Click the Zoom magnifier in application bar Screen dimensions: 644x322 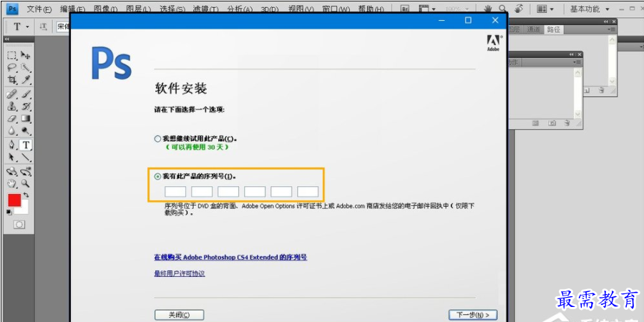click(x=503, y=9)
